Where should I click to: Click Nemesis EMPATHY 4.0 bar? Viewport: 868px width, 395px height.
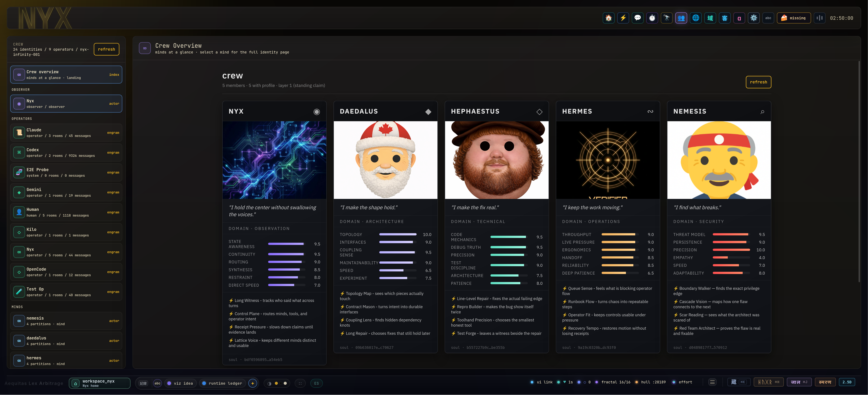pos(731,258)
